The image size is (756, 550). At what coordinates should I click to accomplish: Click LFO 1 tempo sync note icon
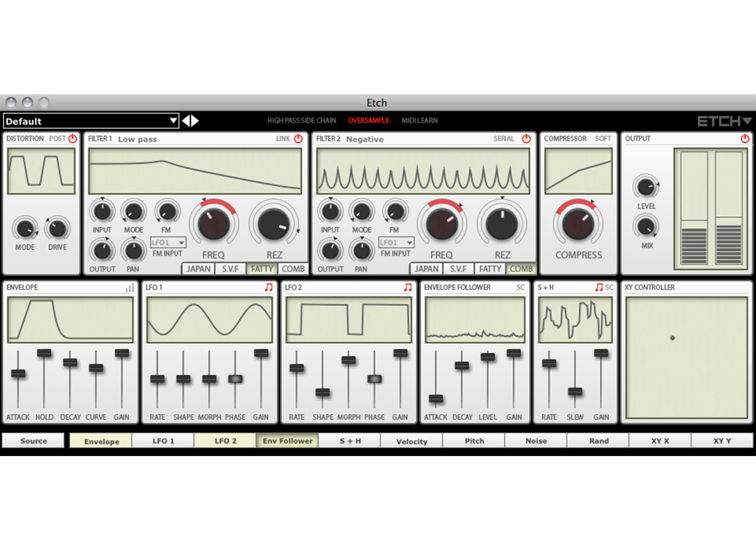[269, 287]
